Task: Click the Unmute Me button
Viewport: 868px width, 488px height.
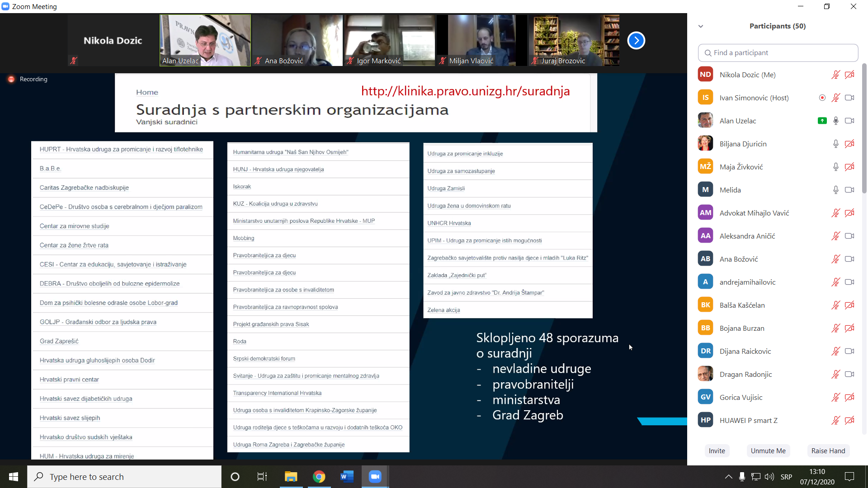Action: (x=768, y=450)
